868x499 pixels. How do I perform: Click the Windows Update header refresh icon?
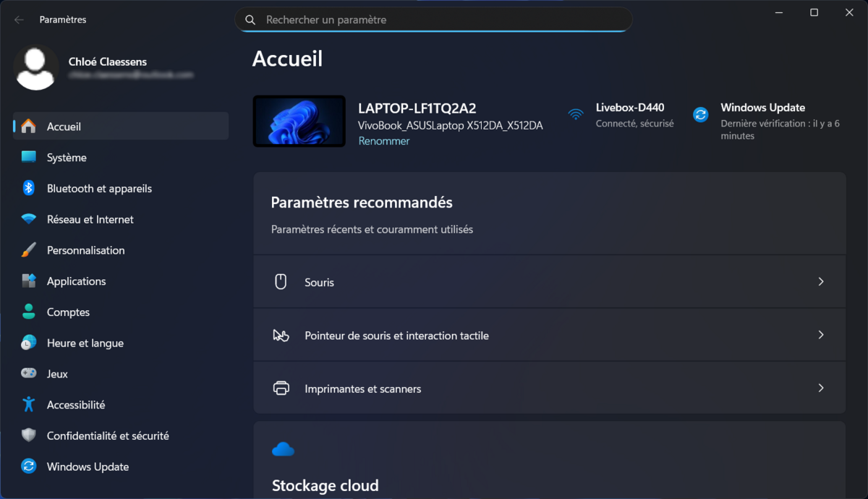tap(700, 114)
